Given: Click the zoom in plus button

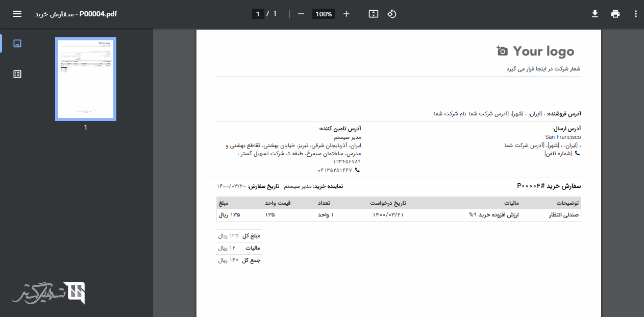Looking at the screenshot, I should pos(346,14).
